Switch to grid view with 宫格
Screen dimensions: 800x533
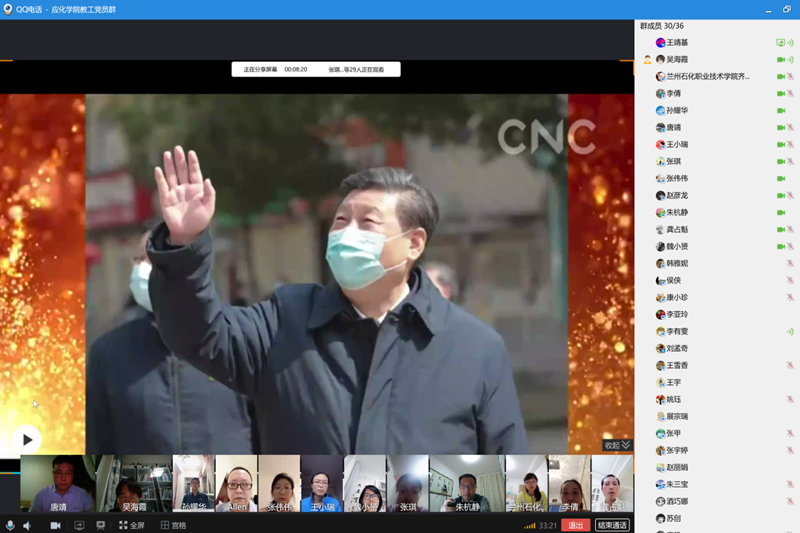(174, 525)
